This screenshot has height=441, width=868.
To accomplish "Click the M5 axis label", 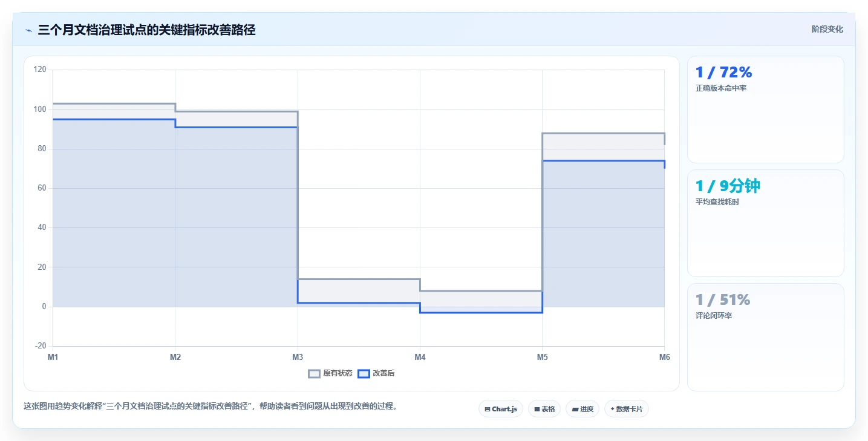I will [542, 358].
